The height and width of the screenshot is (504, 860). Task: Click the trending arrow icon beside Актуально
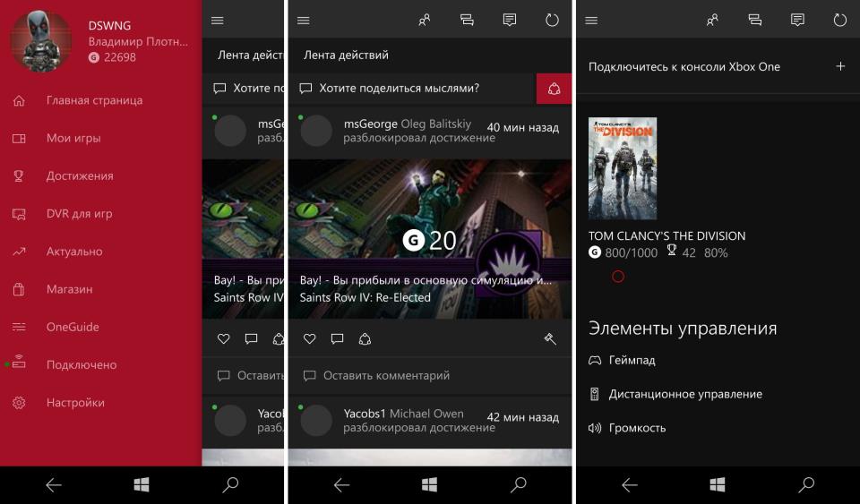19,252
